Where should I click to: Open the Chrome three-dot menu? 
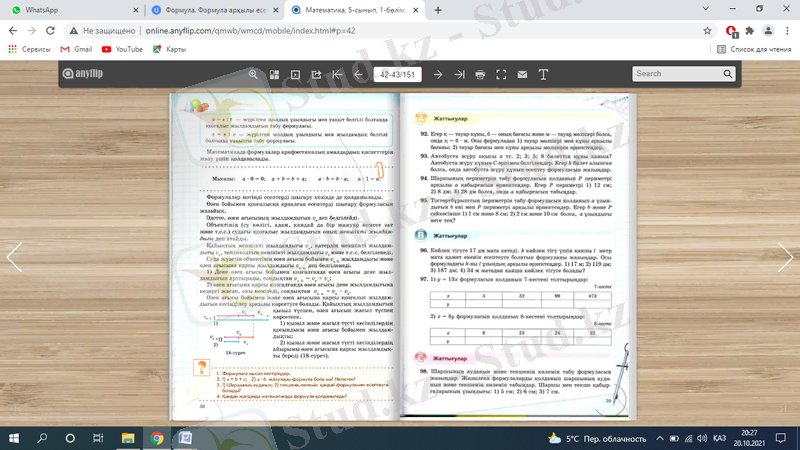785,31
